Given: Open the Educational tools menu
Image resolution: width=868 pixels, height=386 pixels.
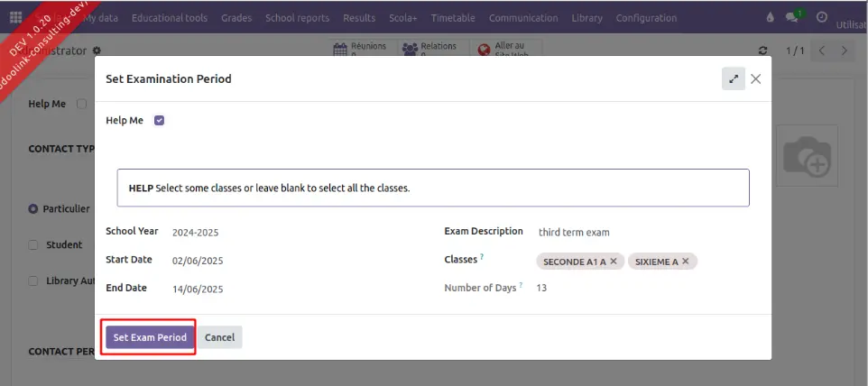Looking at the screenshot, I should pos(169,18).
